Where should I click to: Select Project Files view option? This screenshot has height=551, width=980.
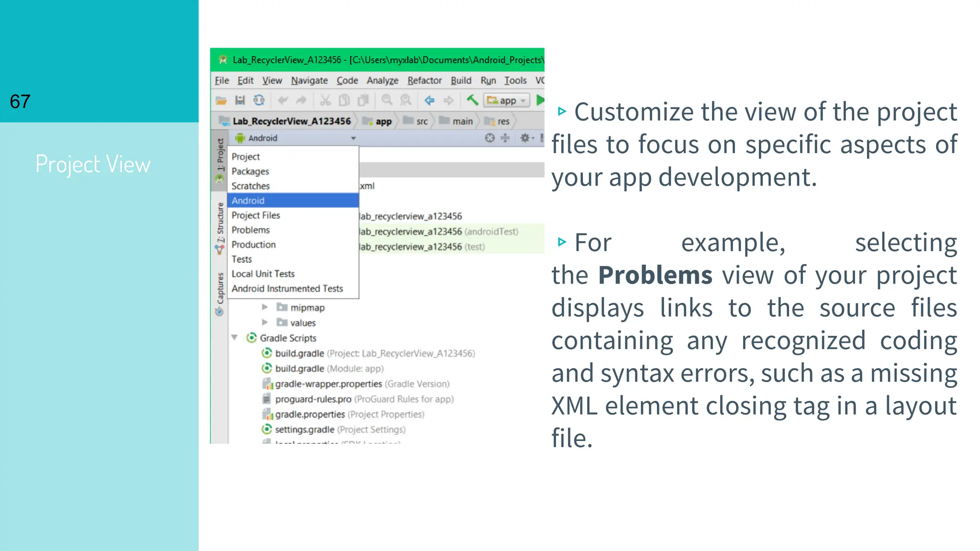[293, 215]
